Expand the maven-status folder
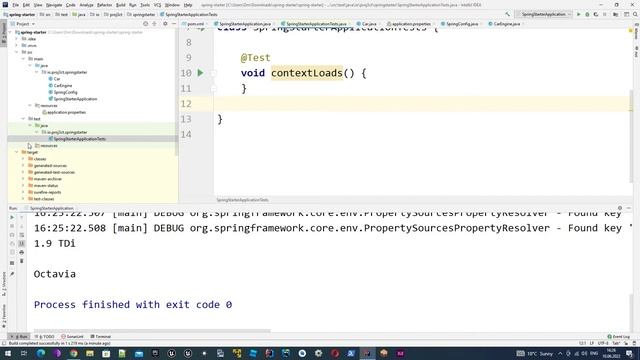640x360 pixels. coord(23,186)
